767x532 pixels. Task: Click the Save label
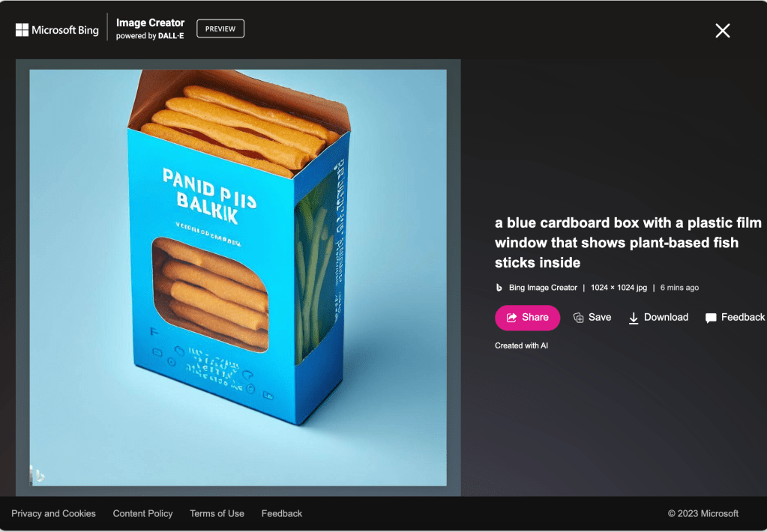click(600, 317)
